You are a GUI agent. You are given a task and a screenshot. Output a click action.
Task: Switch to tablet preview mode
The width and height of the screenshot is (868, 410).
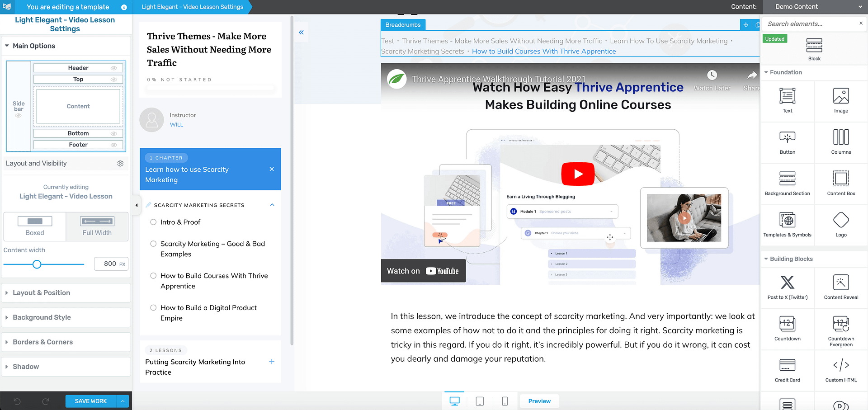pyautogui.click(x=479, y=401)
